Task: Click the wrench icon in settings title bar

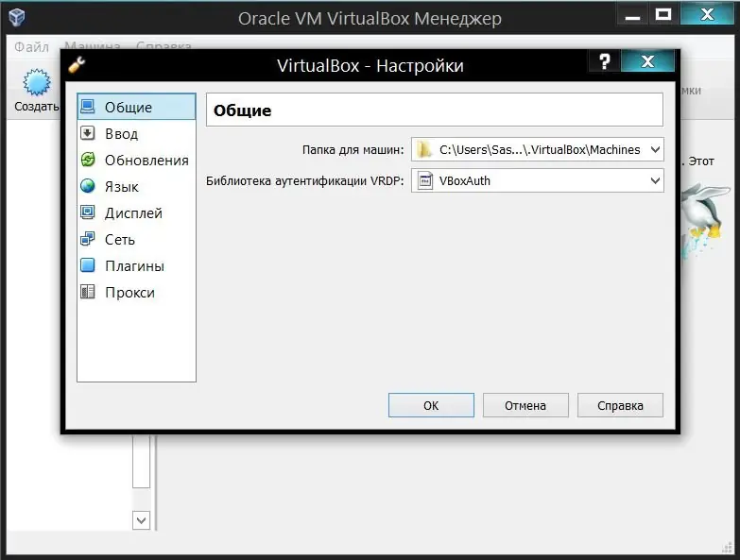Action: pos(77,64)
